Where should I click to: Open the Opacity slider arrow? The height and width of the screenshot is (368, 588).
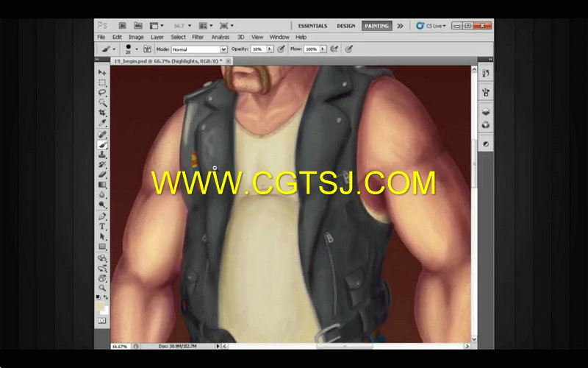click(x=270, y=49)
